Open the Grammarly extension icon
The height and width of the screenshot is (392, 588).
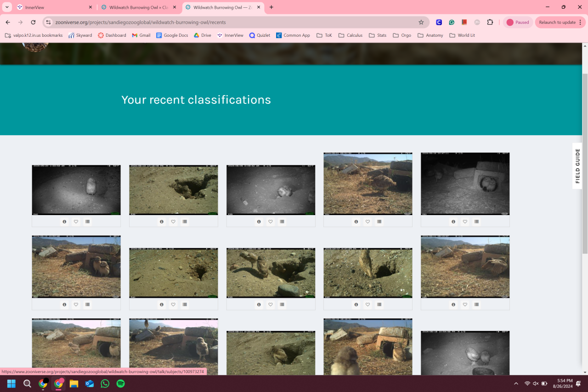click(452, 22)
